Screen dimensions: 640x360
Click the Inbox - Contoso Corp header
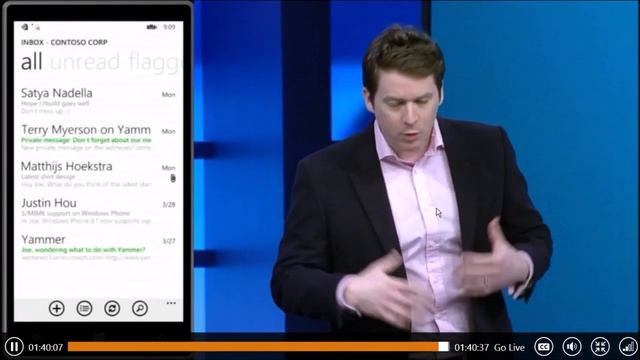click(64, 42)
